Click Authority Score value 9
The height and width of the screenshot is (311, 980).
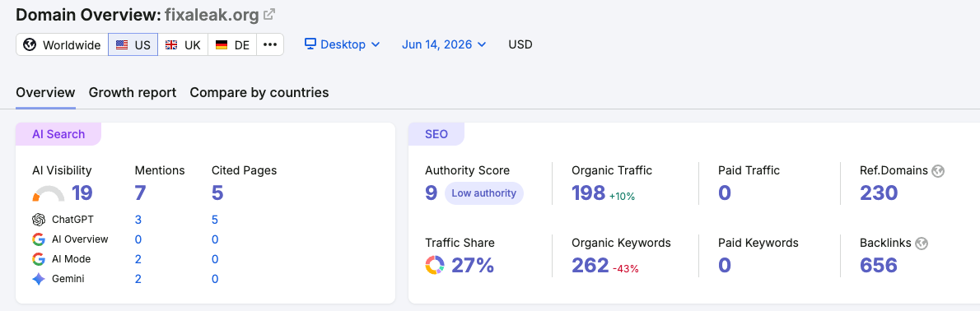432,193
